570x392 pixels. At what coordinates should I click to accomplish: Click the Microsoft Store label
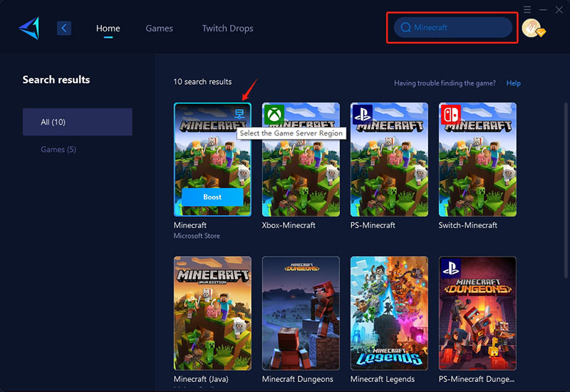197,236
